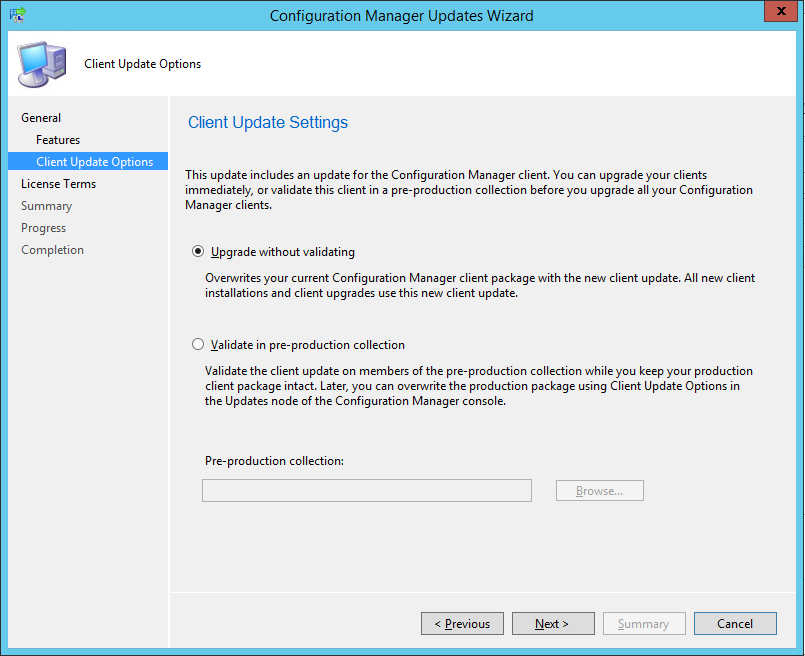Go to the Features step
Image resolution: width=805 pixels, height=656 pixels.
click(58, 140)
